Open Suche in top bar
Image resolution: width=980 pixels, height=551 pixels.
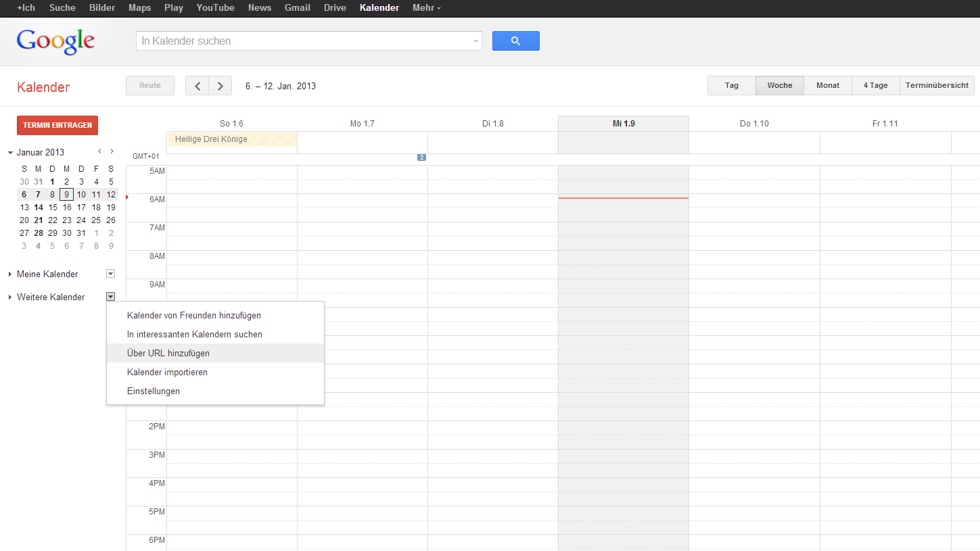coord(62,8)
